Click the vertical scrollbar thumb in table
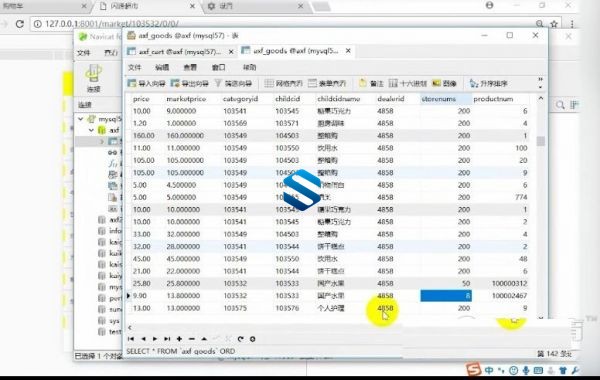Image resolution: width=600 pixels, height=380 pixels. [x=541, y=141]
